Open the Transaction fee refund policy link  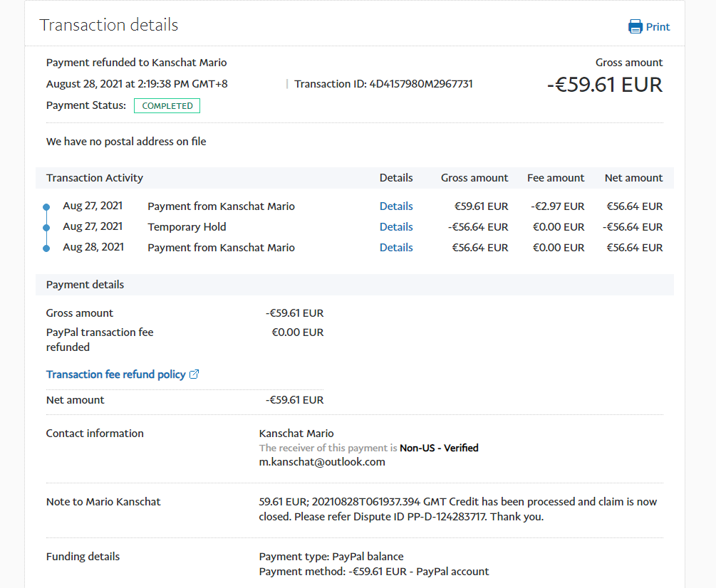(115, 374)
